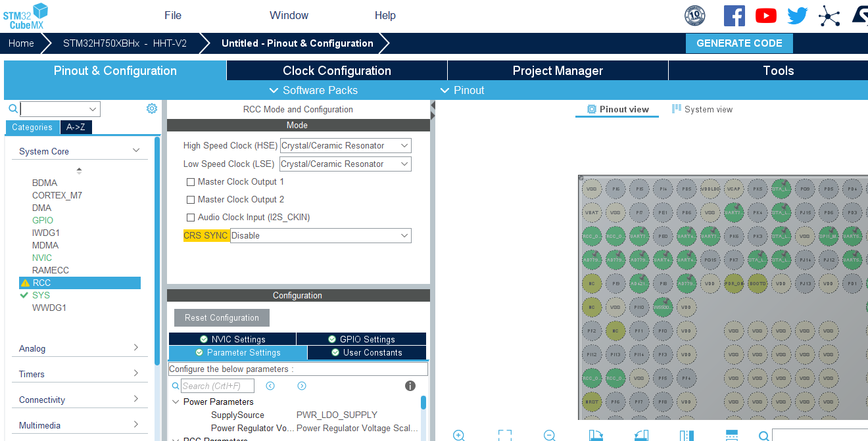Image resolution: width=868 pixels, height=441 pixels.
Task: Open the peripheral search combo arrow
Action: [x=93, y=109]
